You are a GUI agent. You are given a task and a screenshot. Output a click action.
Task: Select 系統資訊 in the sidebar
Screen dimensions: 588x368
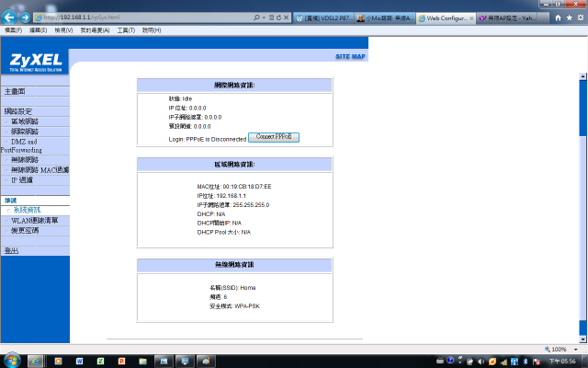27,210
